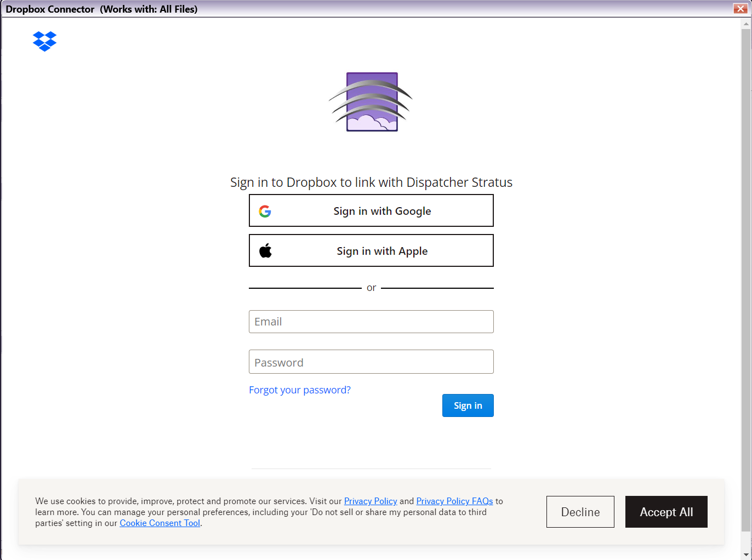Decline cookies
752x560 pixels.
click(x=580, y=512)
